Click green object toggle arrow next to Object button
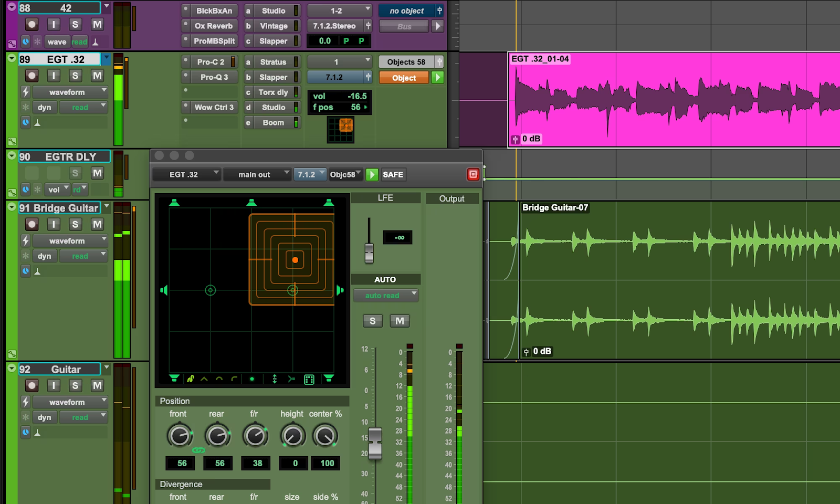840x504 pixels. tap(437, 78)
